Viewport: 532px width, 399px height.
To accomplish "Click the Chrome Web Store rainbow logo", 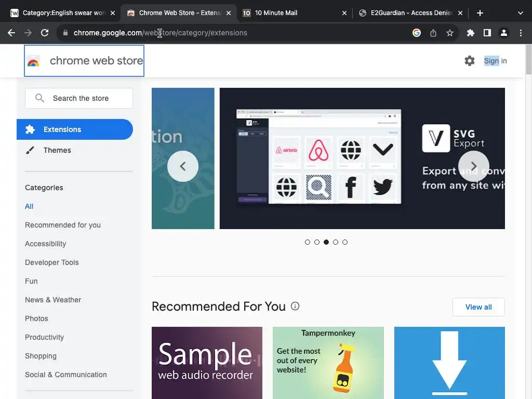I will click(33, 62).
